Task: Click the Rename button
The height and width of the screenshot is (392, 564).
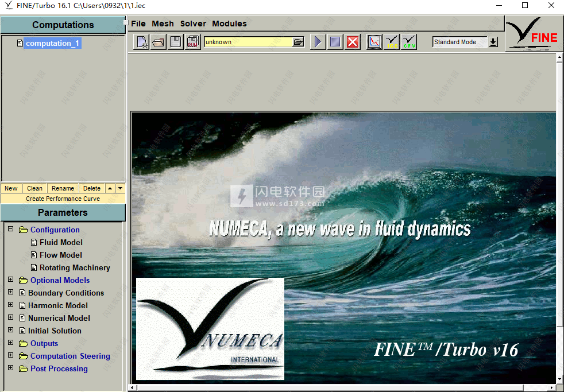Action: (63, 188)
